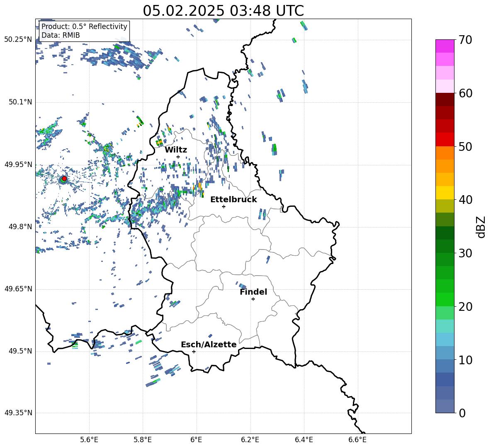491x448 pixels.
Task: Click the Findel station cross marker
Action: pyautogui.click(x=253, y=299)
